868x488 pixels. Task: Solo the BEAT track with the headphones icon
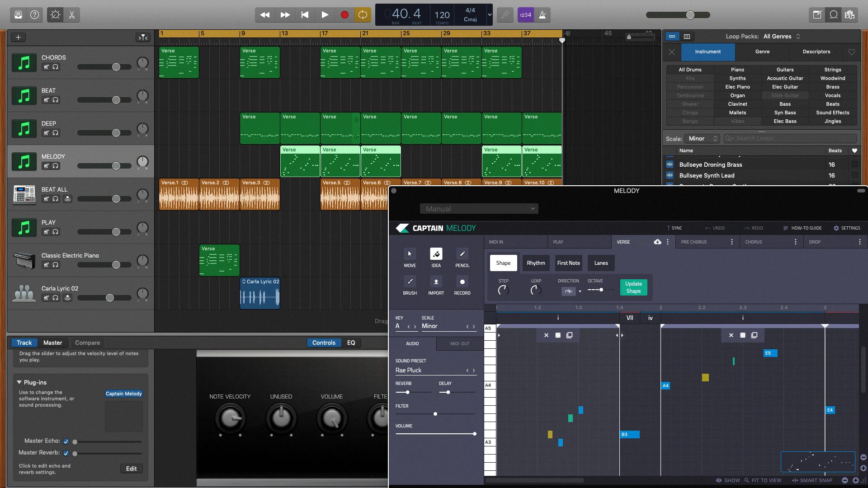point(56,99)
